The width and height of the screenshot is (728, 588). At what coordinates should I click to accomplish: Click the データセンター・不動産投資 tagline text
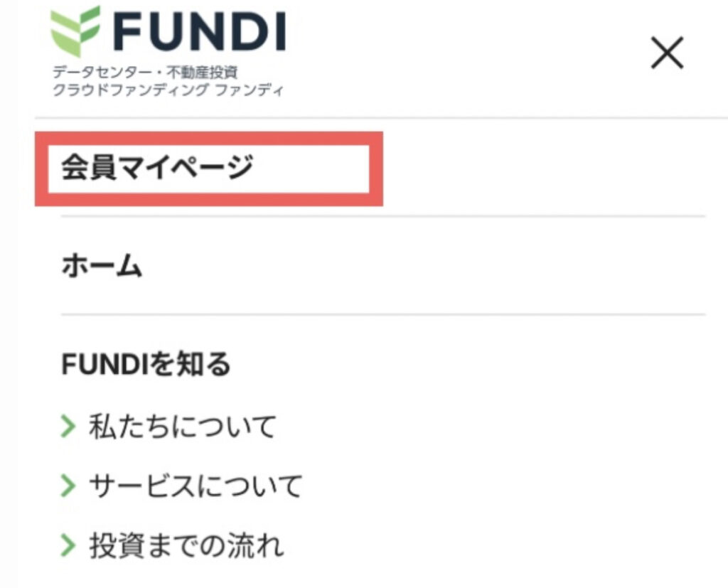pos(145,72)
